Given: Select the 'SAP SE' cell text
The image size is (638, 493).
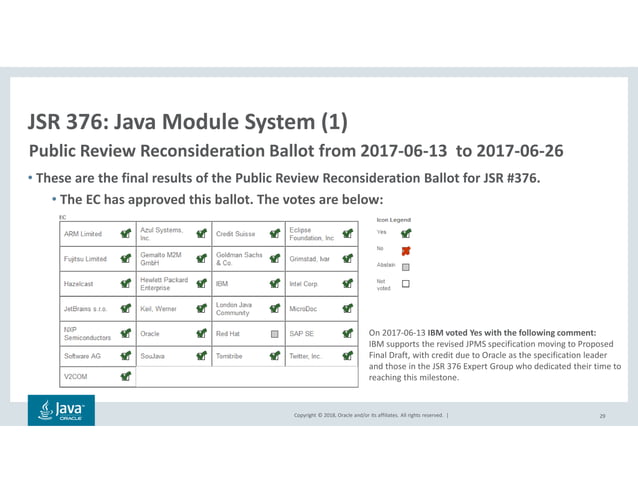Looking at the screenshot, I should coord(302,334).
